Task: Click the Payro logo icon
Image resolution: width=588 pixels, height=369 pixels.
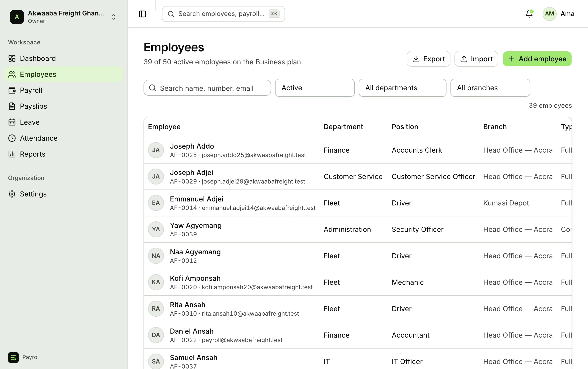Action: [x=13, y=357]
